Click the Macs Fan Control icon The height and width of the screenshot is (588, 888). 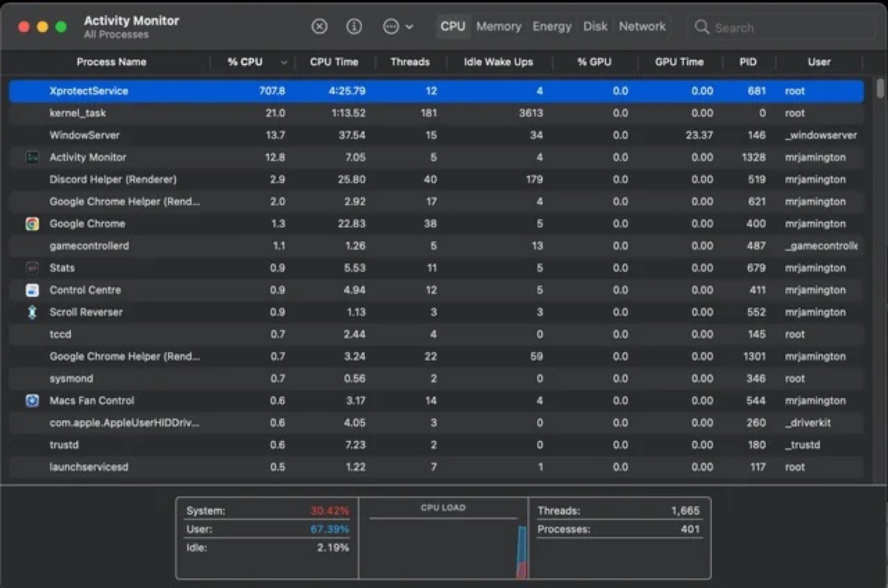32,401
